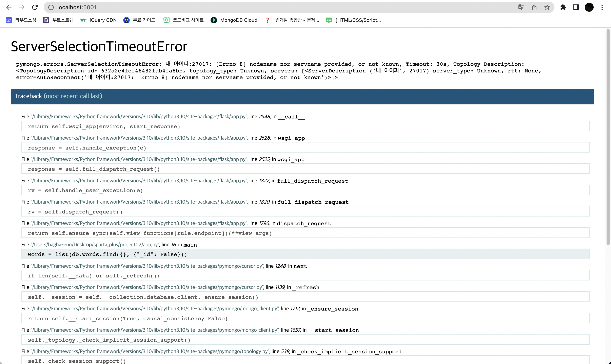
Task: Reload the localhost page
Action: pos(35,7)
